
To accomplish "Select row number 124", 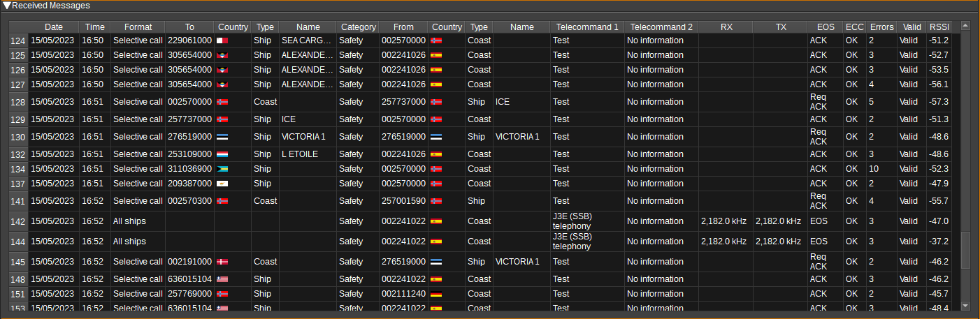I will coord(18,40).
